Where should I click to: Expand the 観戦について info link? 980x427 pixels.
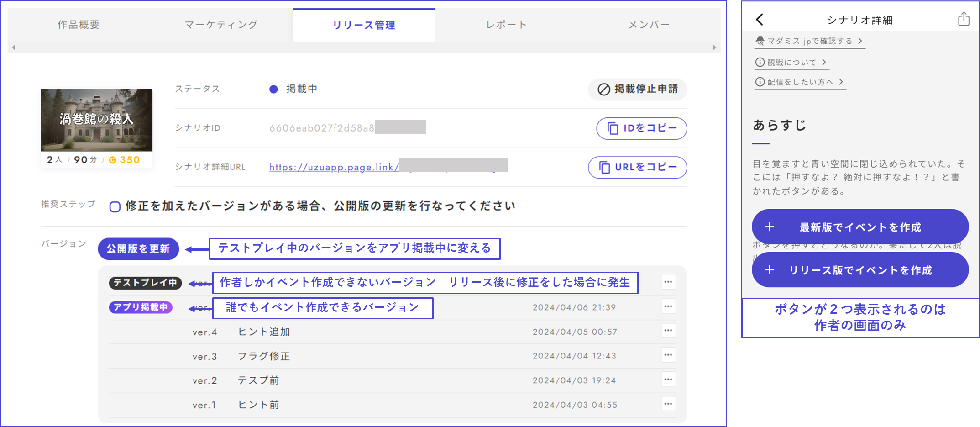click(x=791, y=63)
